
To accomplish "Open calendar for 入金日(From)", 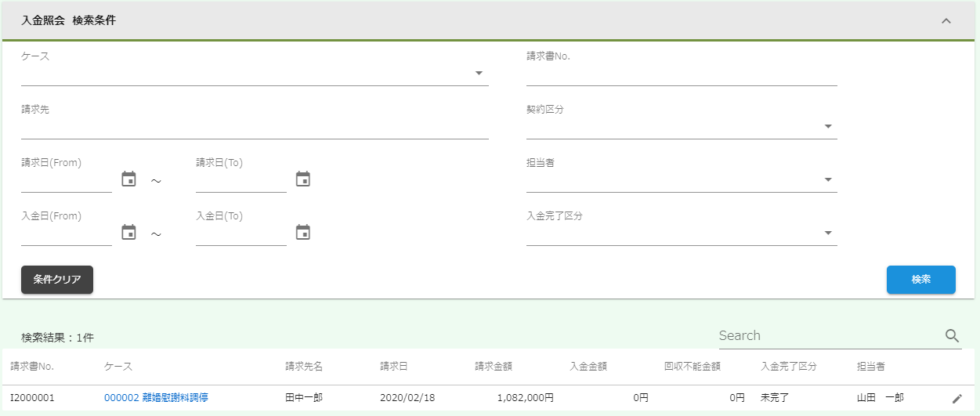I will click(129, 233).
